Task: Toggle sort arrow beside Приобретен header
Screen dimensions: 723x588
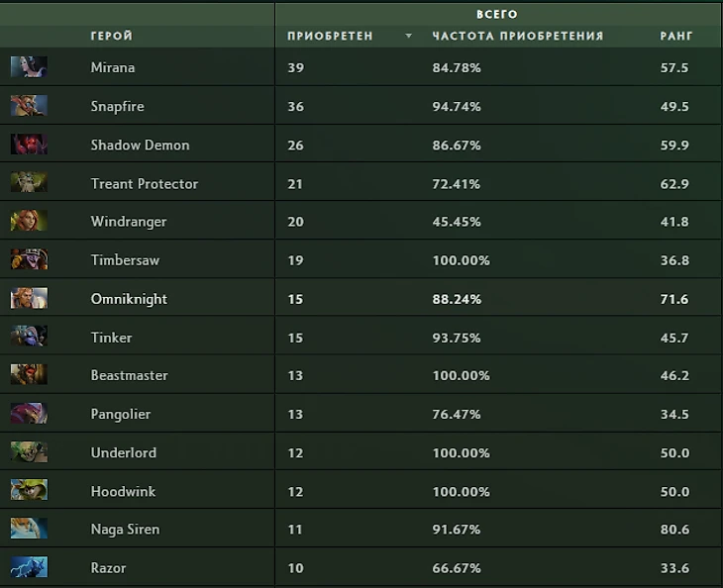Action: (x=408, y=37)
